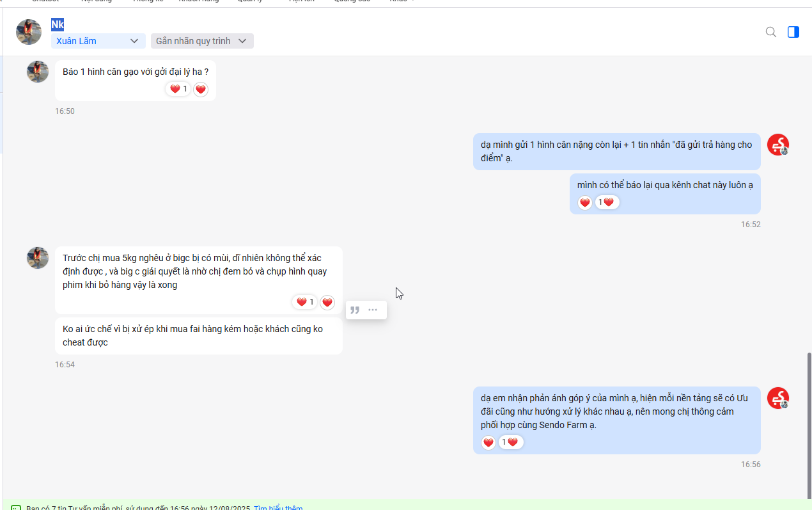The image size is (812, 510).
Task: Click Sendo avatar beside 'dạ mình gửi 1 hình' message
Action: pos(778,145)
